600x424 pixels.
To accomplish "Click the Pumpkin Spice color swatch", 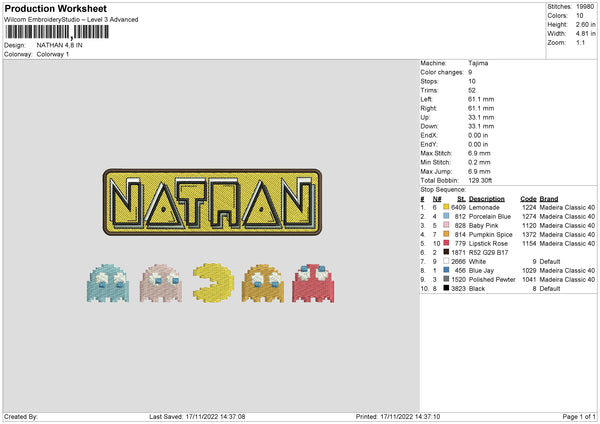I will [446, 234].
